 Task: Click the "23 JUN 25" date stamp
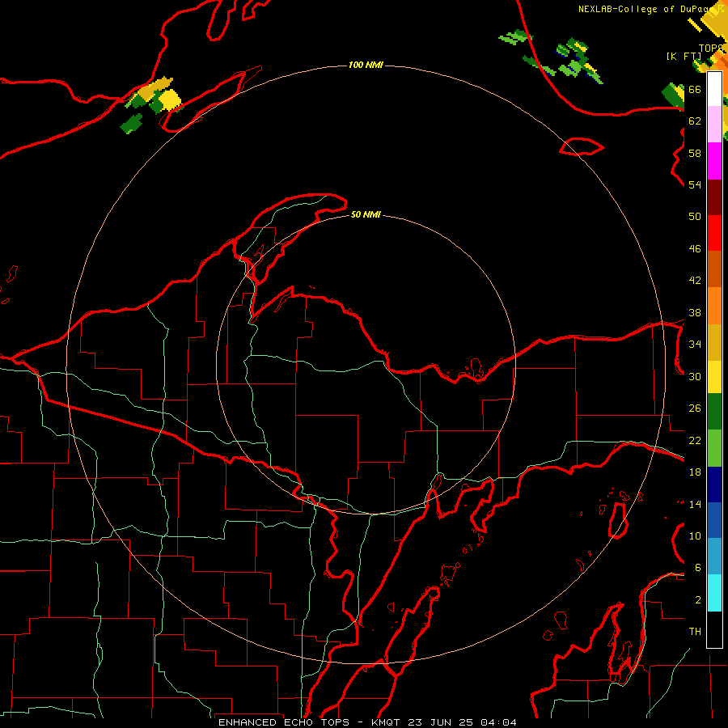[x=440, y=722]
